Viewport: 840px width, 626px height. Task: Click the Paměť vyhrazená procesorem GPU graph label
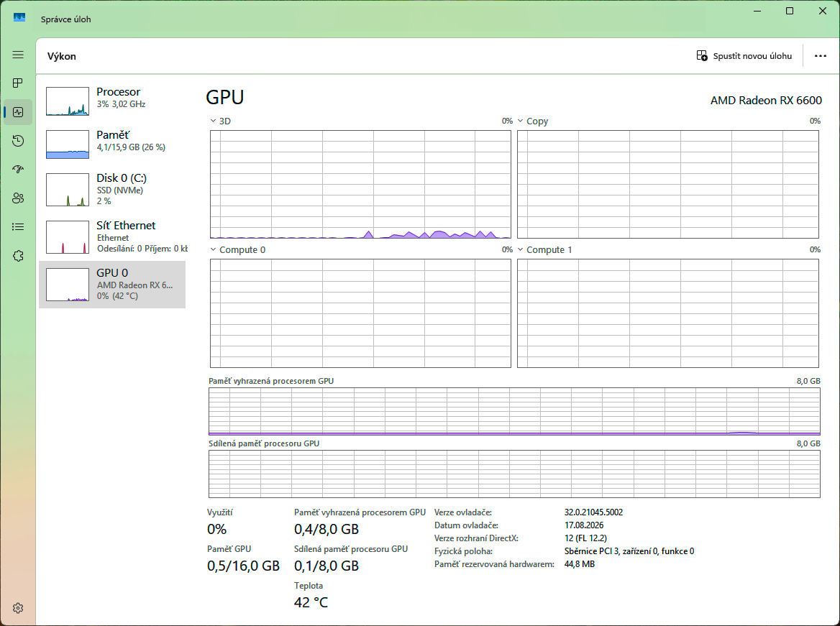(x=271, y=381)
